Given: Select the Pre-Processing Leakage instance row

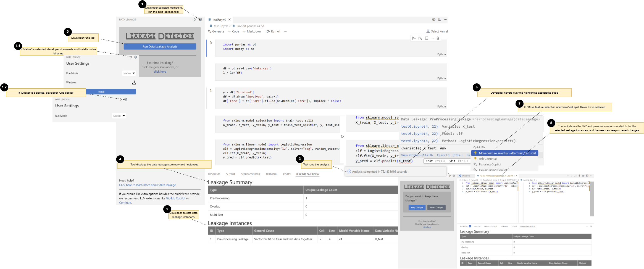Looking at the screenshot, I should (x=233, y=239).
